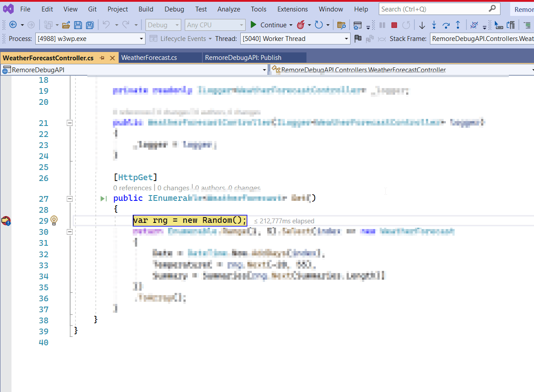This screenshot has height=392, width=534.
Task: Open the Debug menu
Action: pos(174,9)
